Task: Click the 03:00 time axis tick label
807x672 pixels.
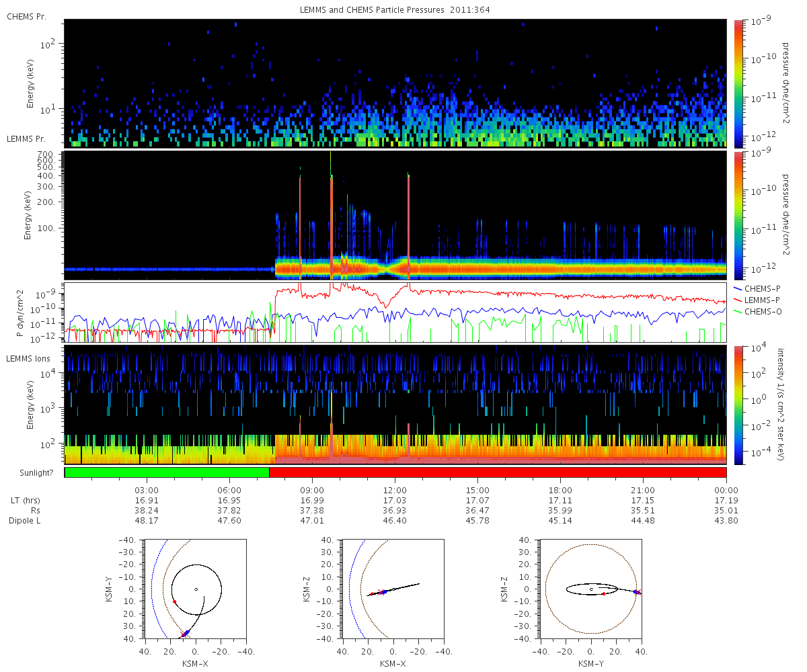Action: [147, 490]
